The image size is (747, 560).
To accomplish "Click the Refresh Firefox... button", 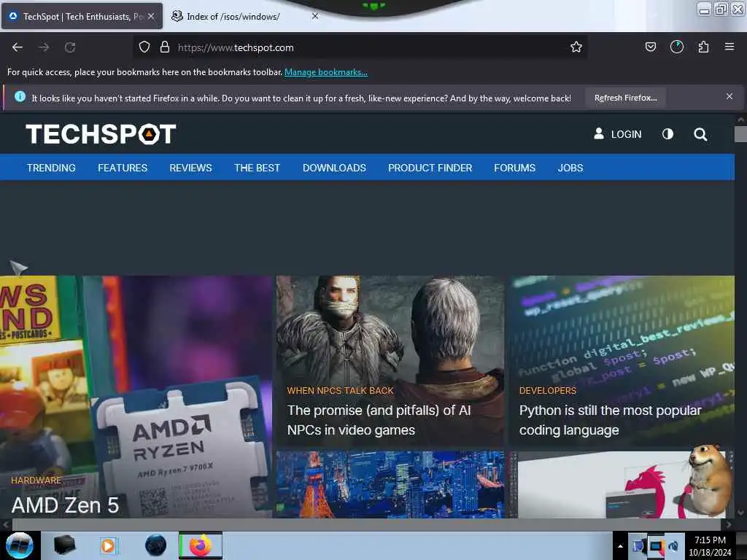I will pos(625,98).
